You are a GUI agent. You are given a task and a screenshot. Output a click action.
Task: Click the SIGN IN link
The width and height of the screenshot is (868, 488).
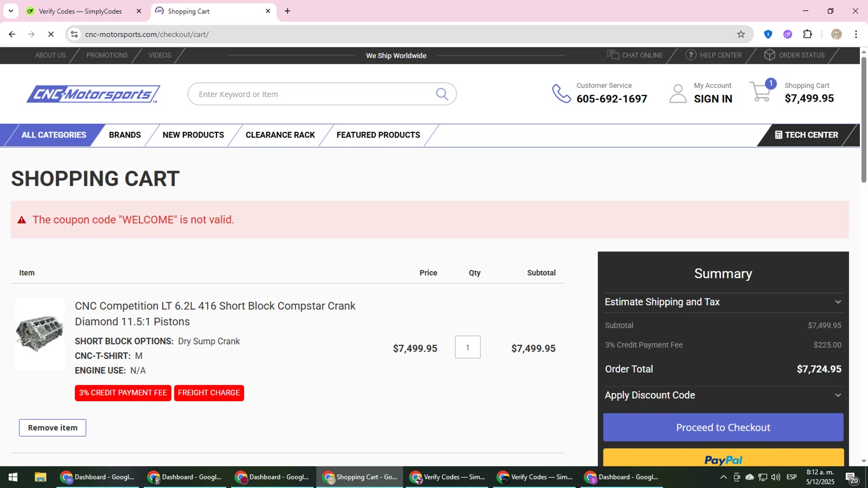pos(713,99)
